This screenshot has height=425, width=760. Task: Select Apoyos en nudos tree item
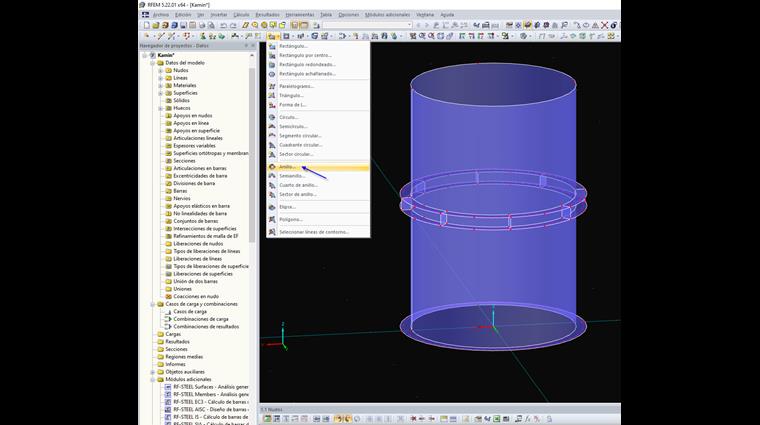point(193,115)
